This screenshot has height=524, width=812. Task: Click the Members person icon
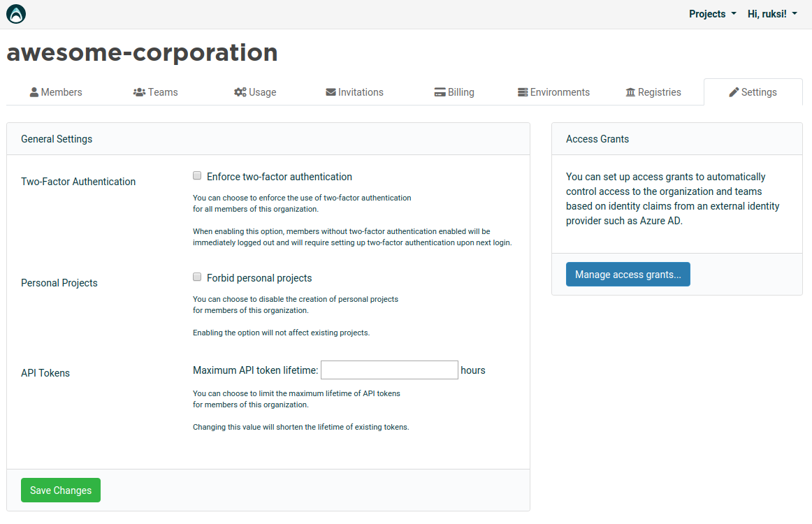(x=34, y=92)
